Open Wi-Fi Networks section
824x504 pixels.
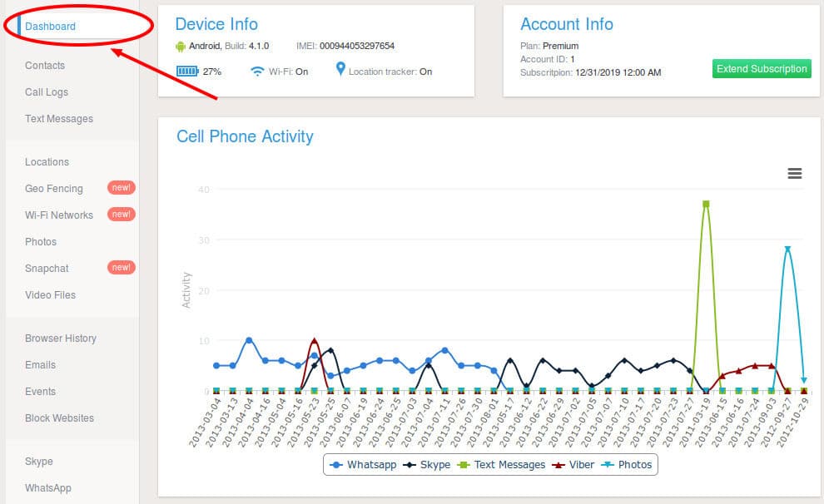(59, 215)
